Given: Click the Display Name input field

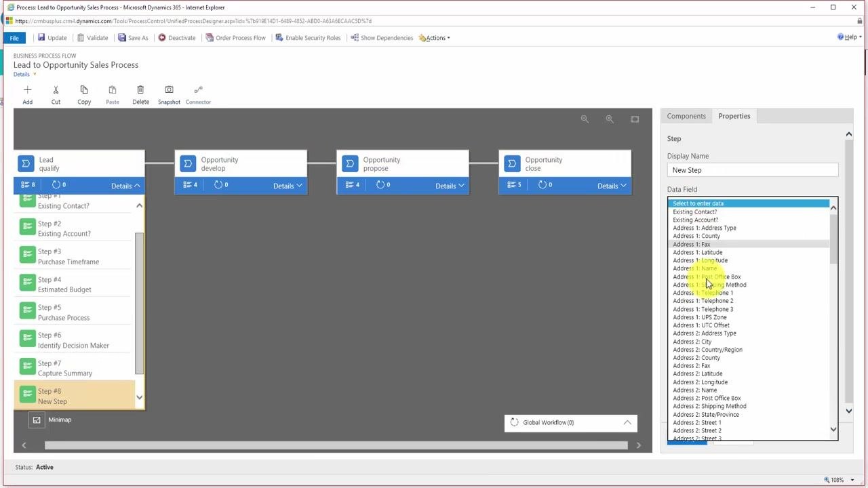Looking at the screenshot, I should pyautogui.click(x=752, y=170).
